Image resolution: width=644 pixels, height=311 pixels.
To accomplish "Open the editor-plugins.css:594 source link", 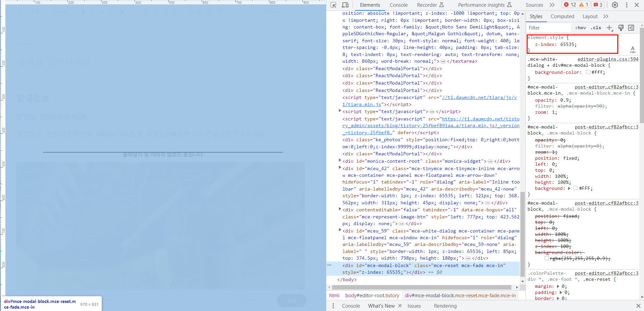I will tap(608, 59).
